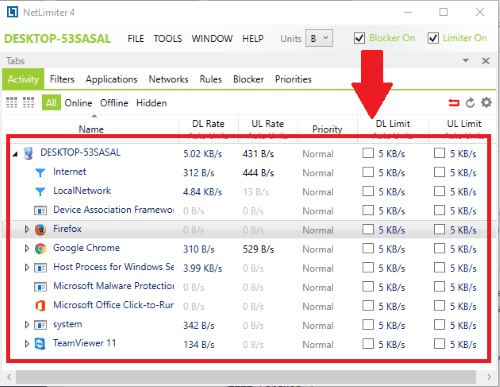Expand the TeamViewer 11 row
Image resolution: width=500 pixels, height=387 pixels.
coord(27,343)
